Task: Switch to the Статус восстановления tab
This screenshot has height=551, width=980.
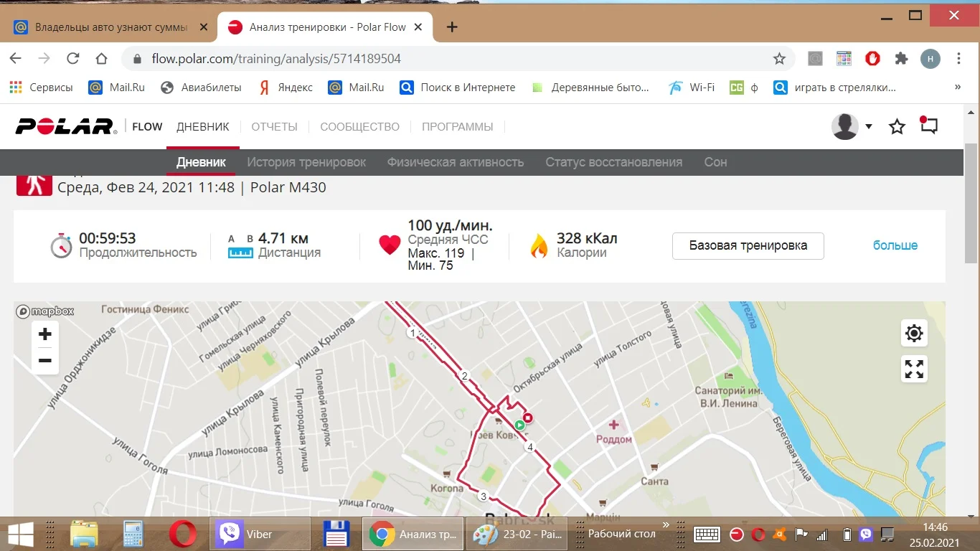Action: pyautogui.click(x=614, y=162)
